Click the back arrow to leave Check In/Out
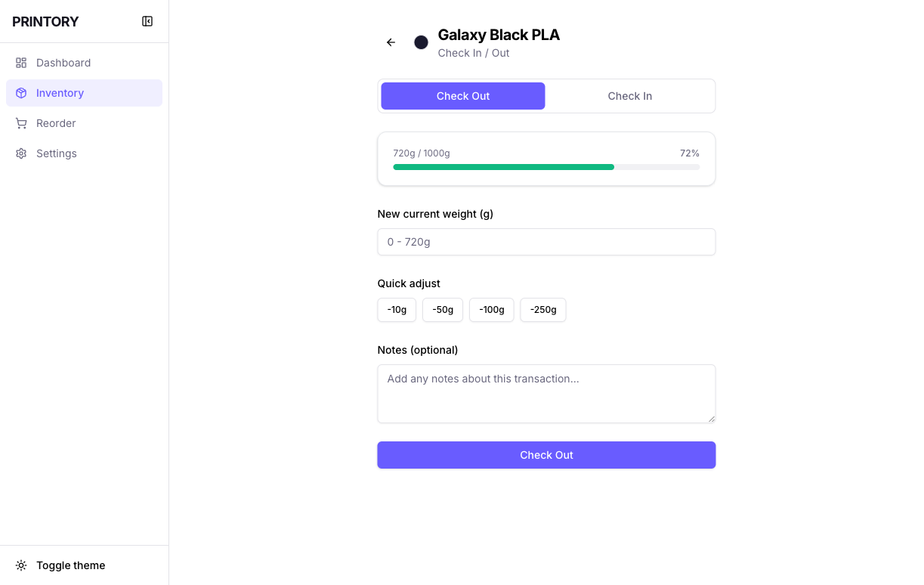924x585 pixels. [391, 42]
